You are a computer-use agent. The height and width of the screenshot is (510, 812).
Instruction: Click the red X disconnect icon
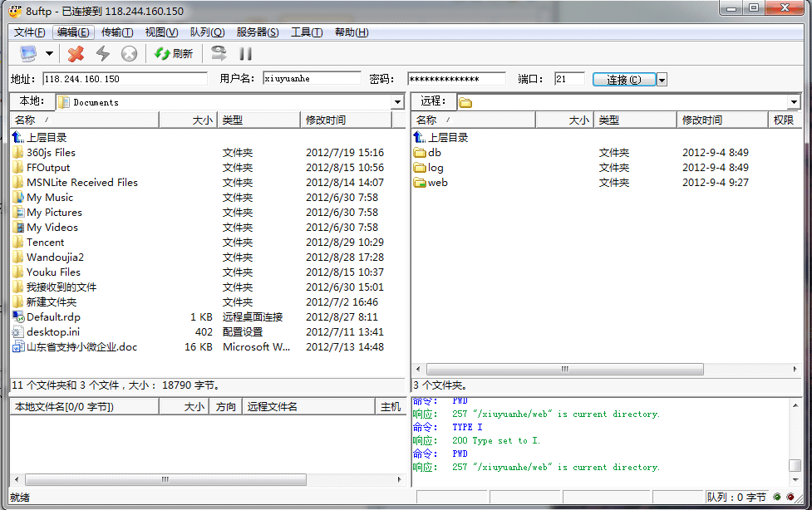click(76, 54)
